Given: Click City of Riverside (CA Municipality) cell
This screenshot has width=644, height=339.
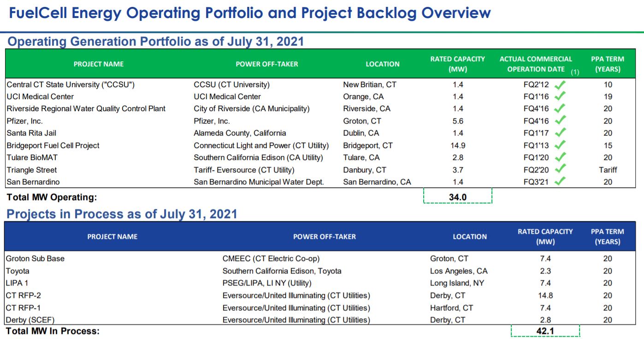Looking at the screenshot, I should (x=252, y=109).
